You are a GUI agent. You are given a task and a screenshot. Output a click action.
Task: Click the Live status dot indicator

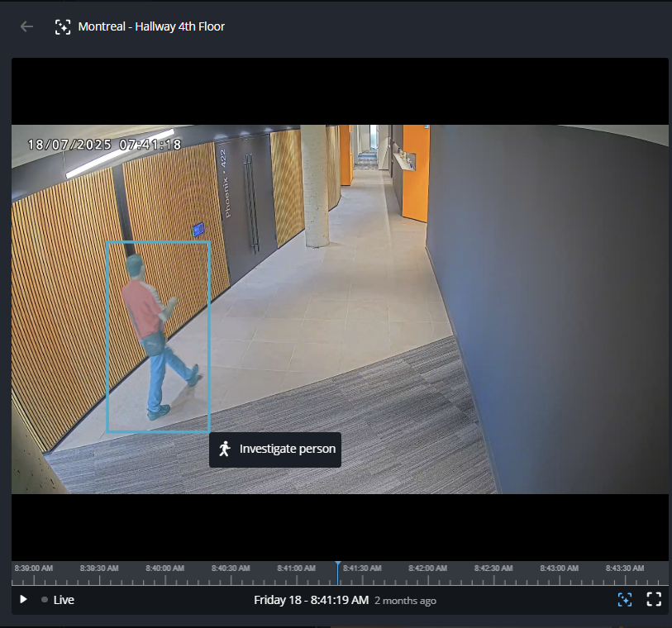coord(44,600)
